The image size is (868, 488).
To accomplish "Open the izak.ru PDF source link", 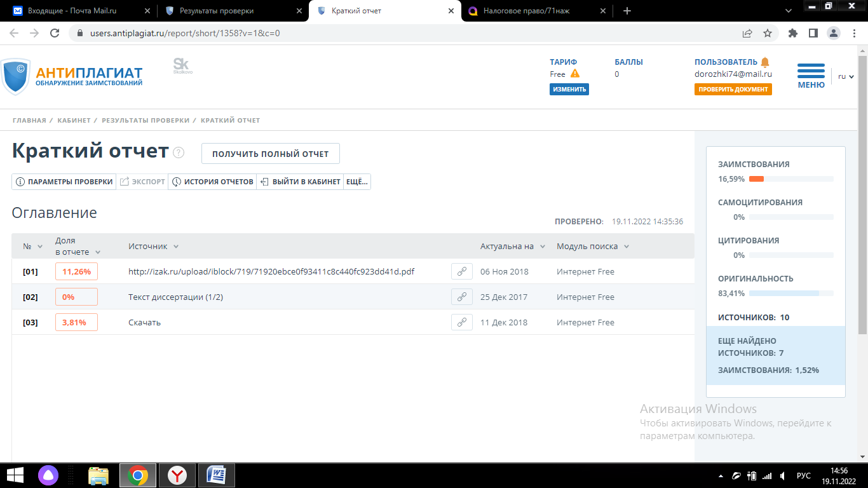I will (271, 271).
